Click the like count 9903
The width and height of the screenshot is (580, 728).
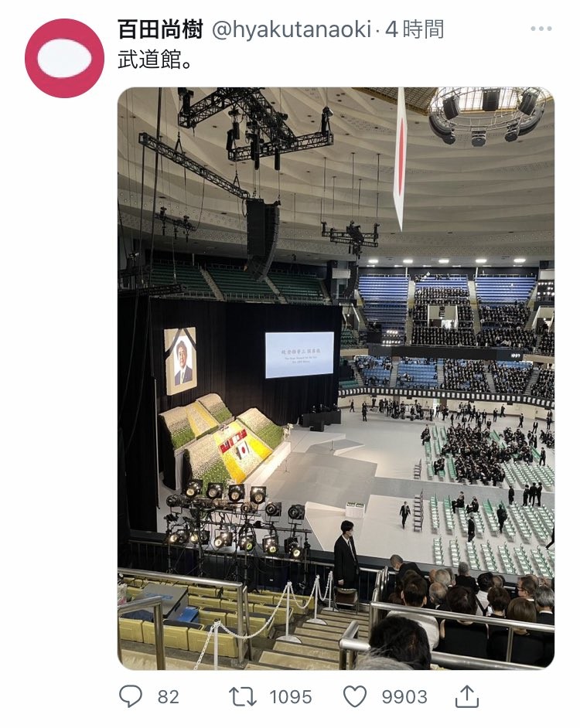pyautogui.click(x=404, y=697)
